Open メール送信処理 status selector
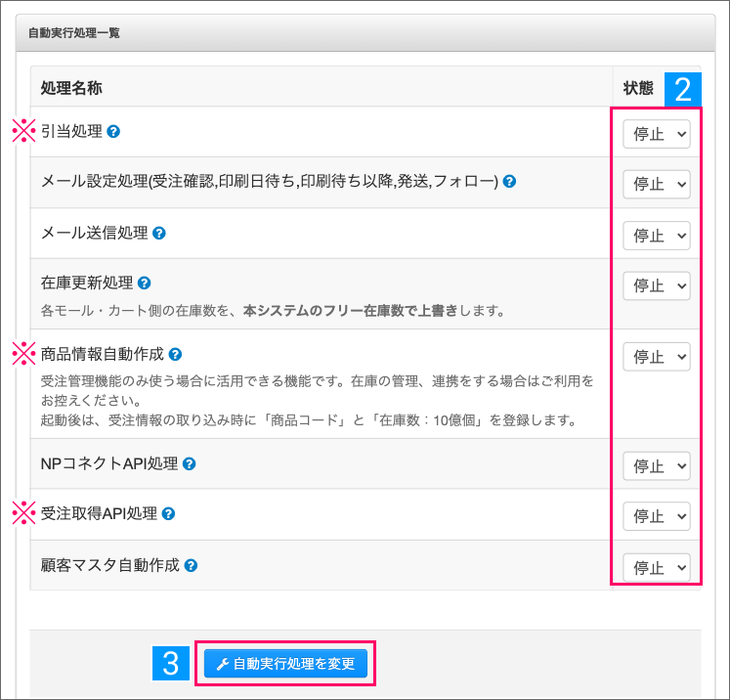This screenshot has height=700, width=730. [x=657, y=235]
